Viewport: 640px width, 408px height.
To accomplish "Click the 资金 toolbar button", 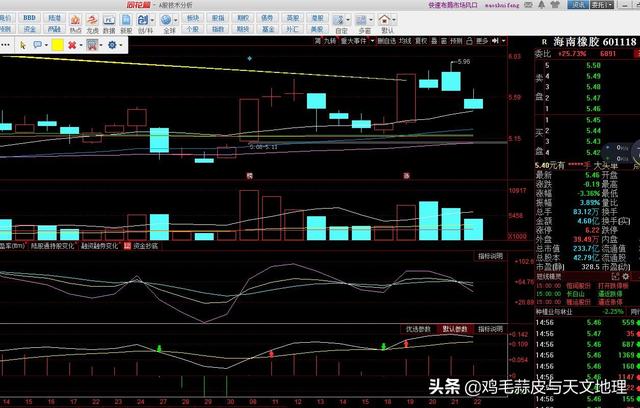I will pyautogui.click(x=29, y=29).
